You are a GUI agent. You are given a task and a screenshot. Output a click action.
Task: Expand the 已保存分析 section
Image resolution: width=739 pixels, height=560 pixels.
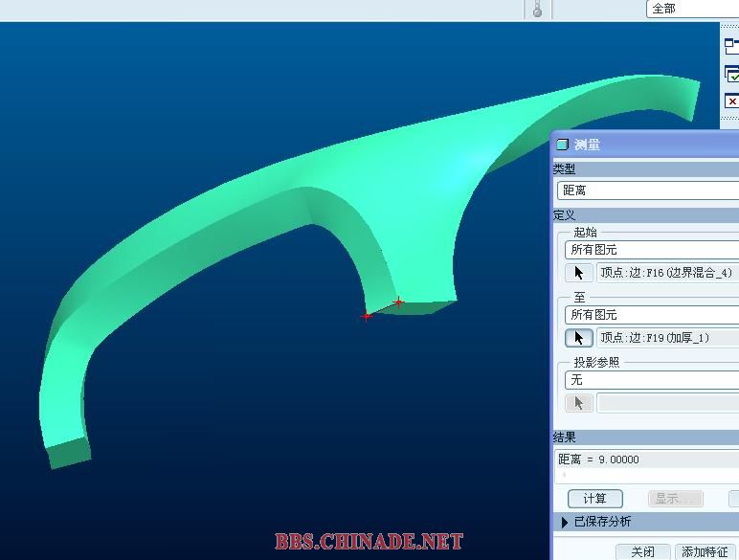tap(566, 522)
